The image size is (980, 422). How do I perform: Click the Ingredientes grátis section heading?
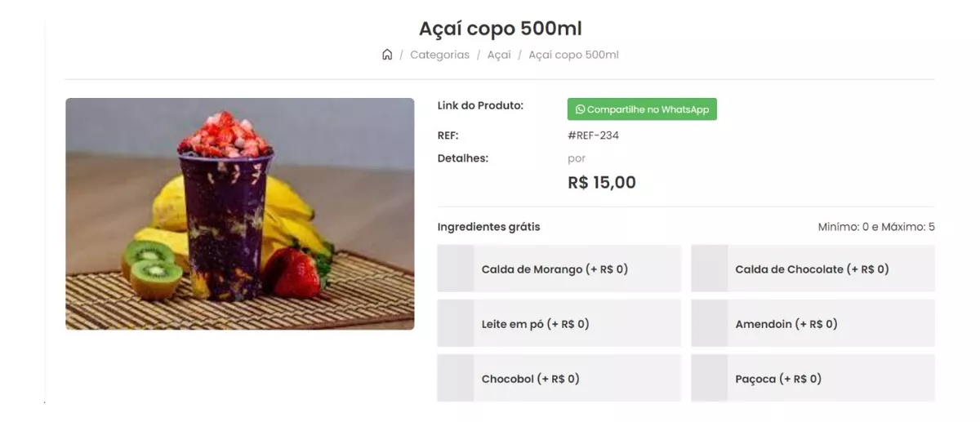(488, 227)
